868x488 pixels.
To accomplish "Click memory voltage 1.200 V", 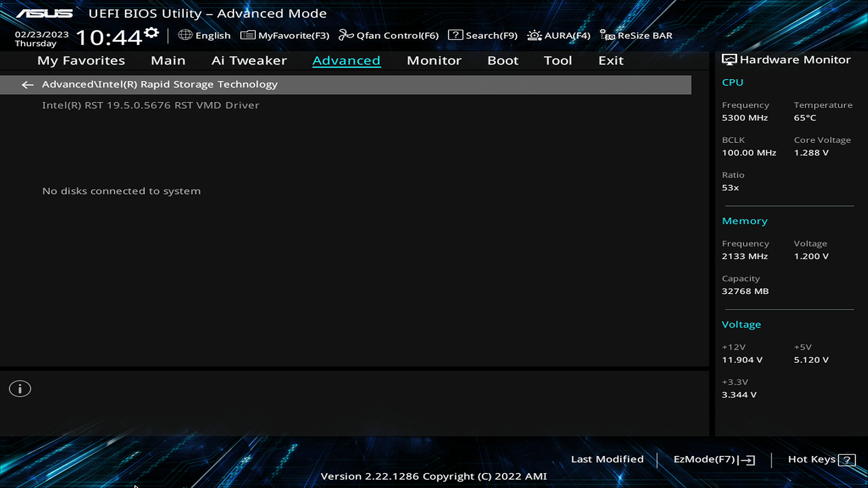I will [811, 256].
